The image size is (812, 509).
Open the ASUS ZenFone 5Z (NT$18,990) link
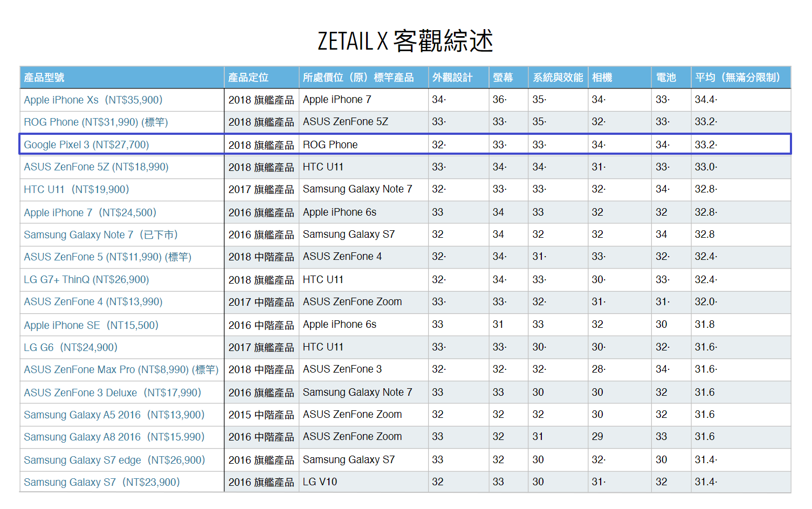pyautogui.click(x=96, y=167)
